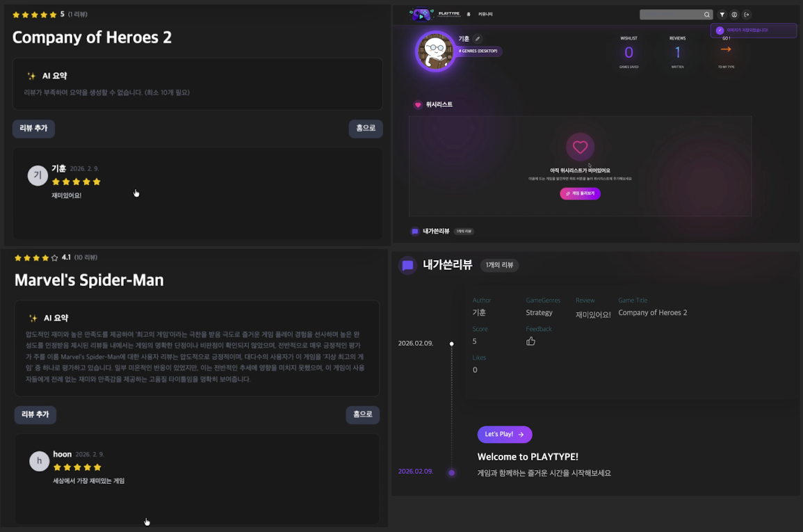Select the 커뮤니티 menu item
This screenshot has width=803, height=532.
coord(485,15)
